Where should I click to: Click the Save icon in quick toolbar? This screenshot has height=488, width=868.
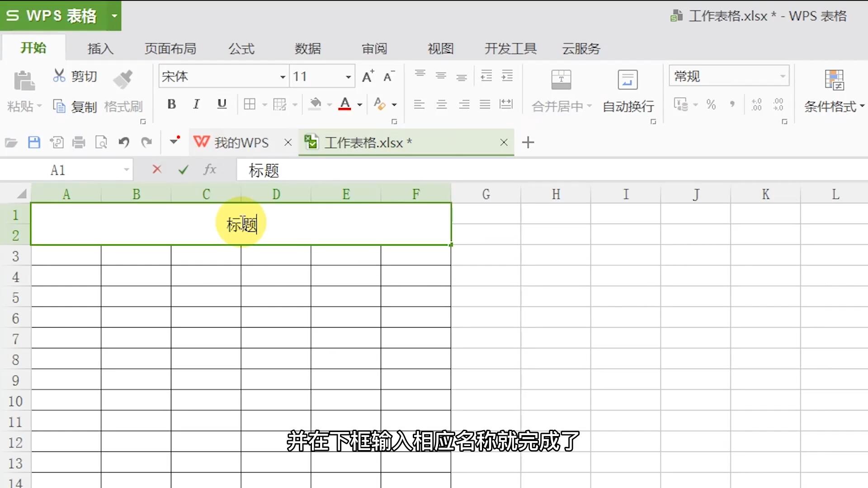tap(34, 143)
